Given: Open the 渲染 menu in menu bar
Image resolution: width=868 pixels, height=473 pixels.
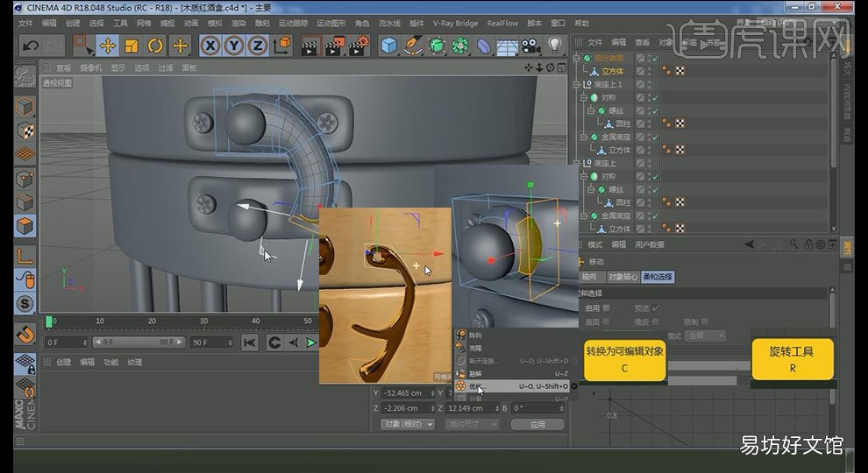Looking at the screenshot, I should [x=238, y=24].
